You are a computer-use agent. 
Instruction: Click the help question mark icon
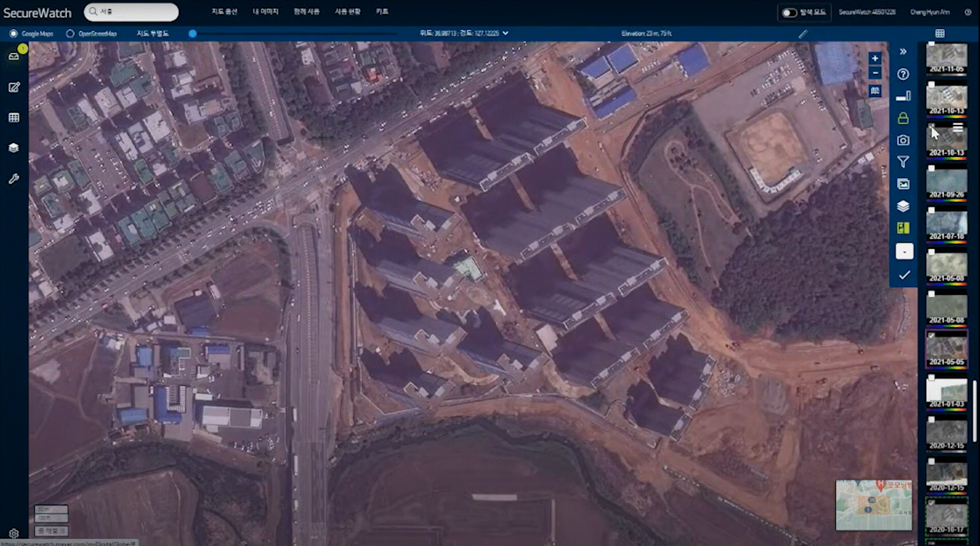(903, 74)
